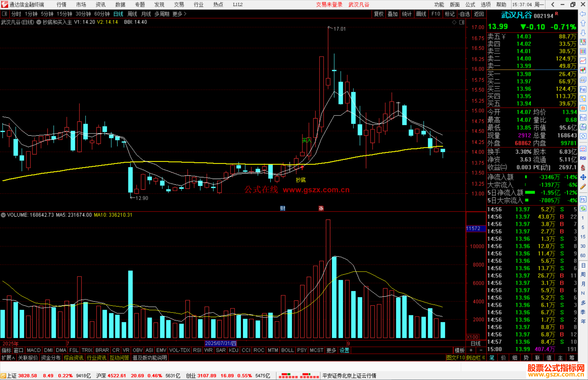Click the wavy multi-line indicator icon
The height and width of the screenshot is (380, 588).
point(583,149)
